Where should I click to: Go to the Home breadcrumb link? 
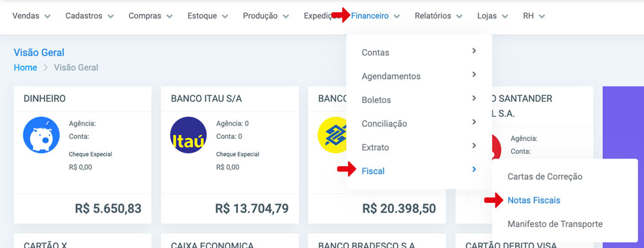(x=26, y=68)
